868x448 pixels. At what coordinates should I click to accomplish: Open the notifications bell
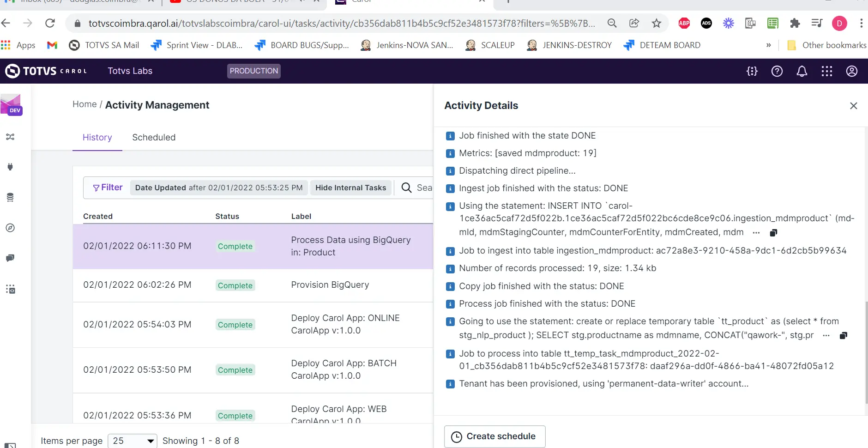[x=802, y=71]
